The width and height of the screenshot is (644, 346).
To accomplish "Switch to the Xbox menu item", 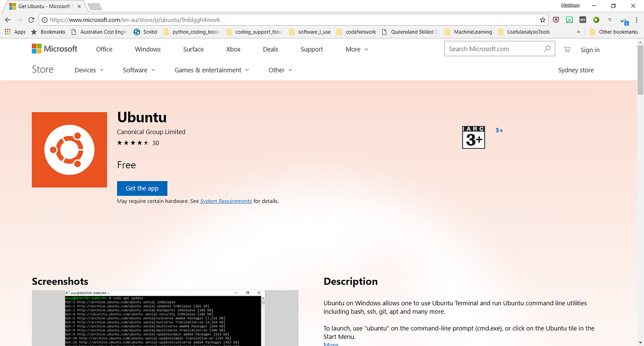I will click(x=233, y=49).
